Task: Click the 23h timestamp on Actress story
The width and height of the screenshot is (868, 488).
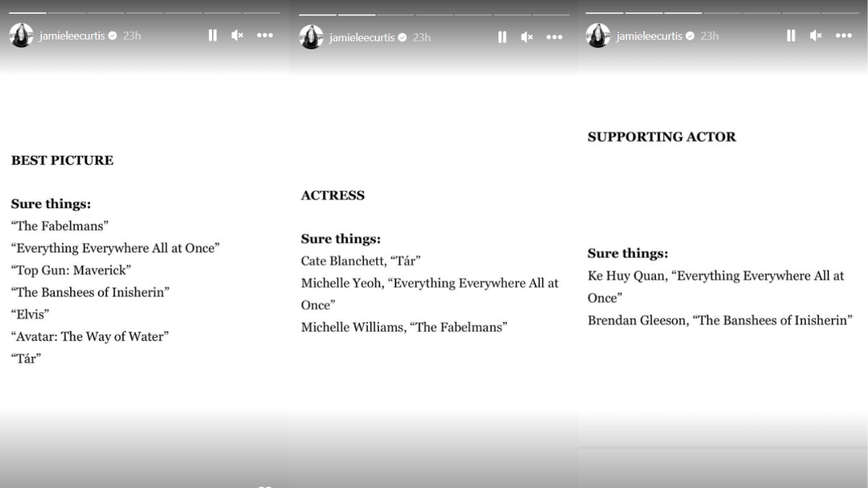Action: 422,37
